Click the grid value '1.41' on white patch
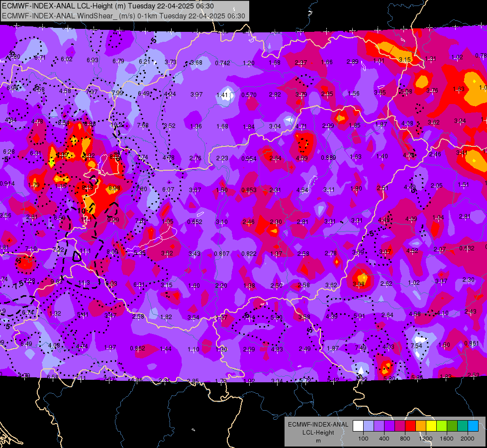This screenshot has height=448, width=487. [222, 95]
